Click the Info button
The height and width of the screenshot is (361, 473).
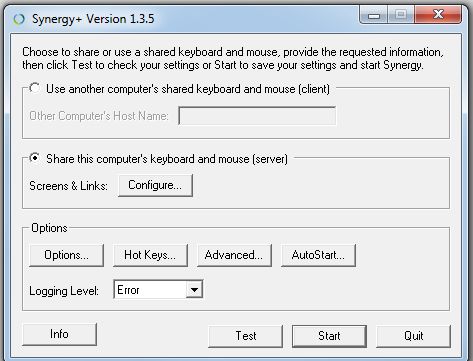coord(59,334)
